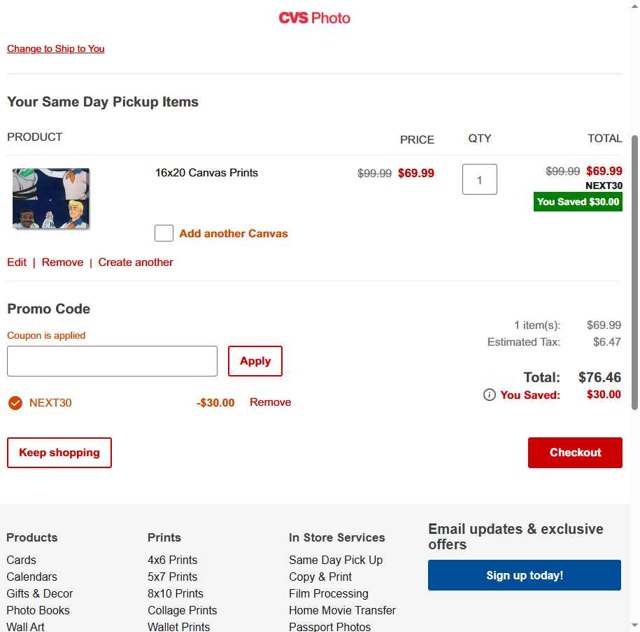Click the Checkout button
This screenshot has height=632, width=640.
[x=575, y=453]
